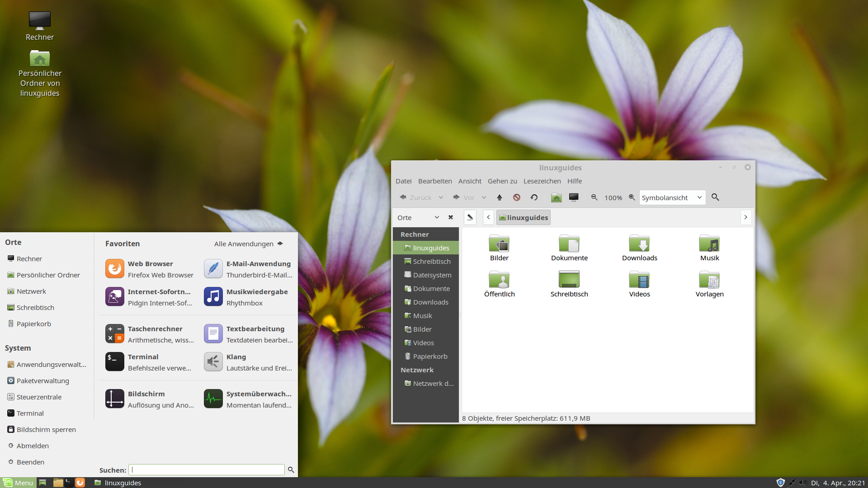Open the Symbolansicht view dropdown

672,197
